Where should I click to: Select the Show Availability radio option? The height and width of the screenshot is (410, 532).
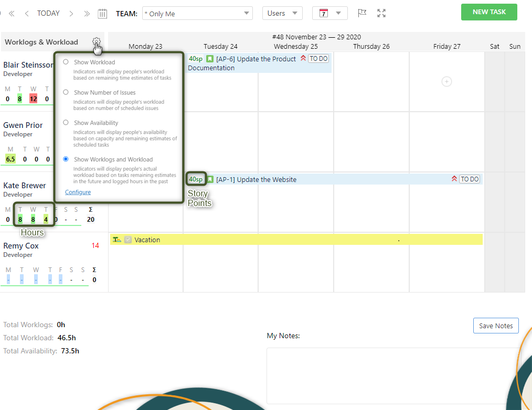tap(66, 123)
